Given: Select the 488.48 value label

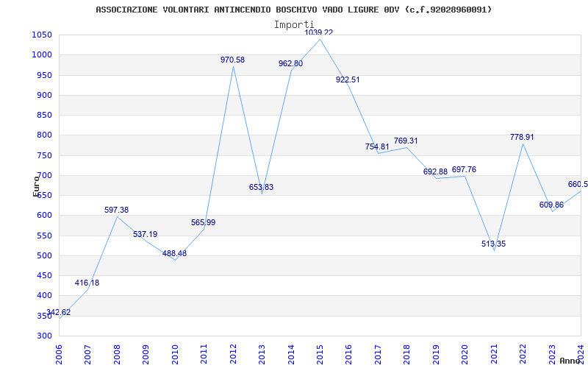Looking at the screenshot, I should click(174, 253).
